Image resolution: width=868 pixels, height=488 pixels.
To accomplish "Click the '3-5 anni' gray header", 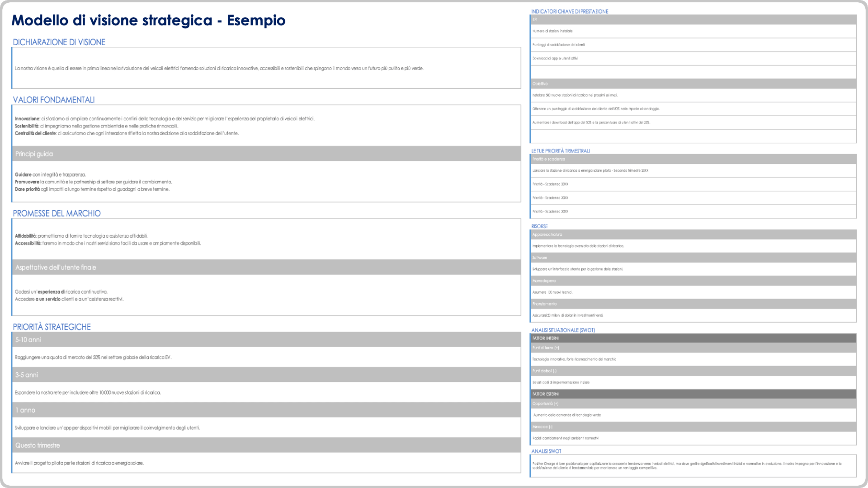I will [266, 375].
